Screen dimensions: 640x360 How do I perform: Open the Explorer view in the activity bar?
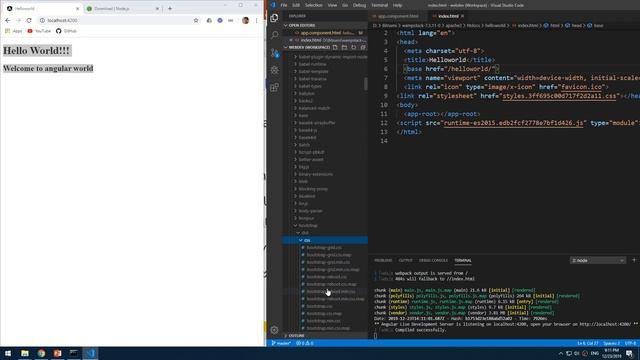[x=274, y=18]
